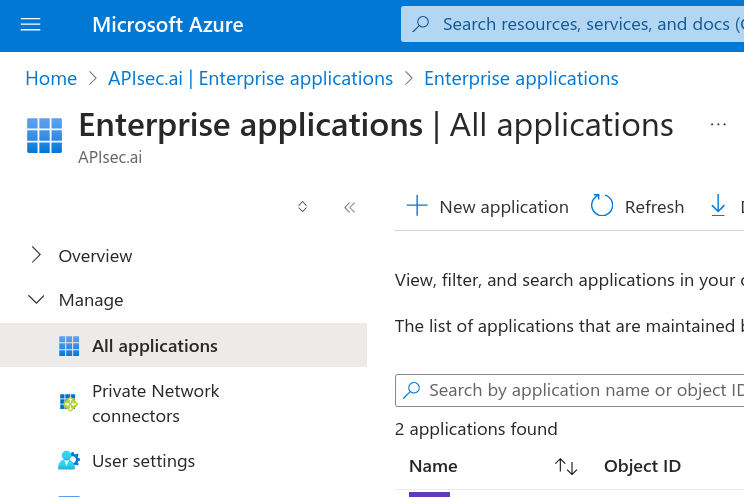This screenshot has width=744, height=497.
Task: Collapse the Manage section
Action: [x=37, y=300]
